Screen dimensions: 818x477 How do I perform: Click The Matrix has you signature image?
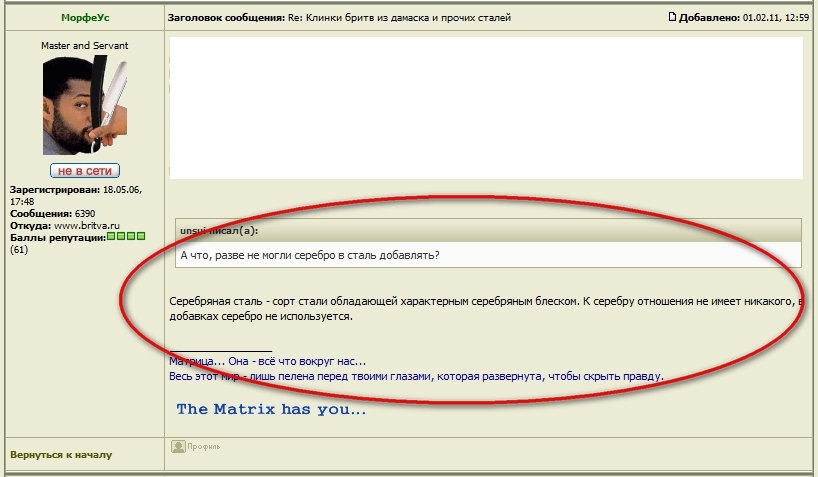click(271, 409)
